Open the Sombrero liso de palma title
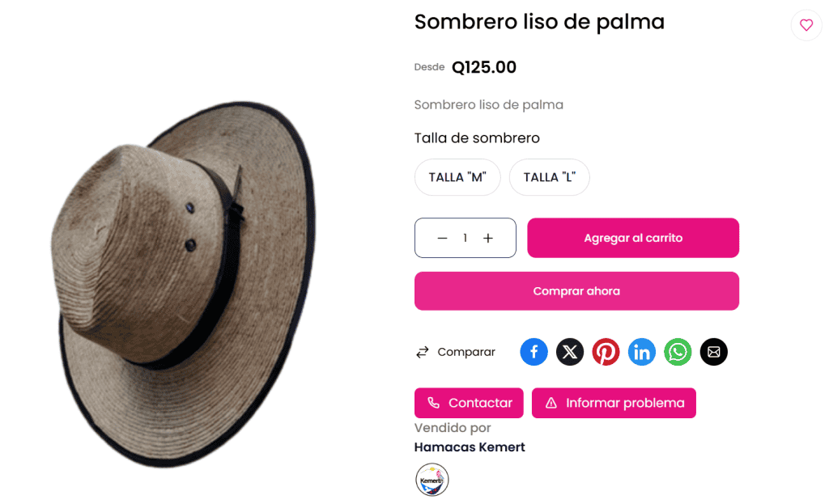 pyautogui.click(x=539, y=22)
